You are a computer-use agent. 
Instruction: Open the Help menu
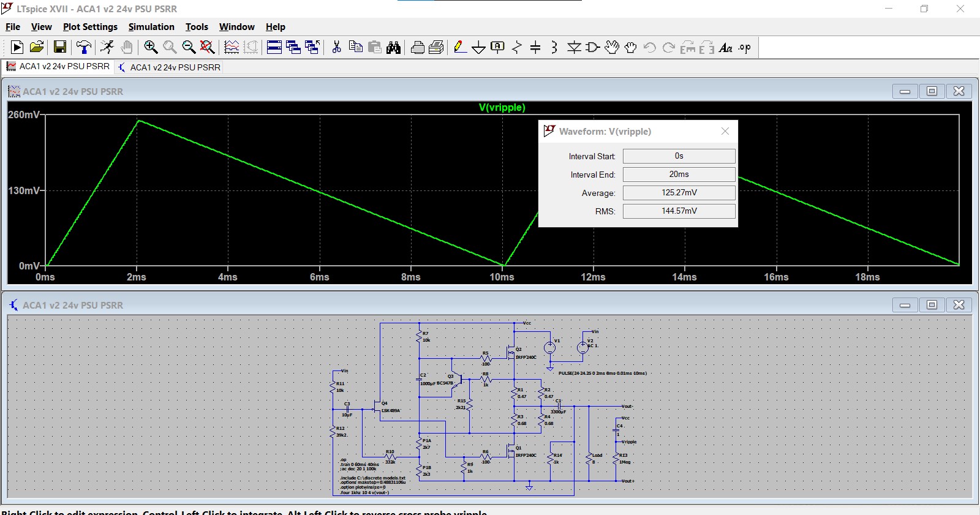pyautogui.click(x=276, y=27)
